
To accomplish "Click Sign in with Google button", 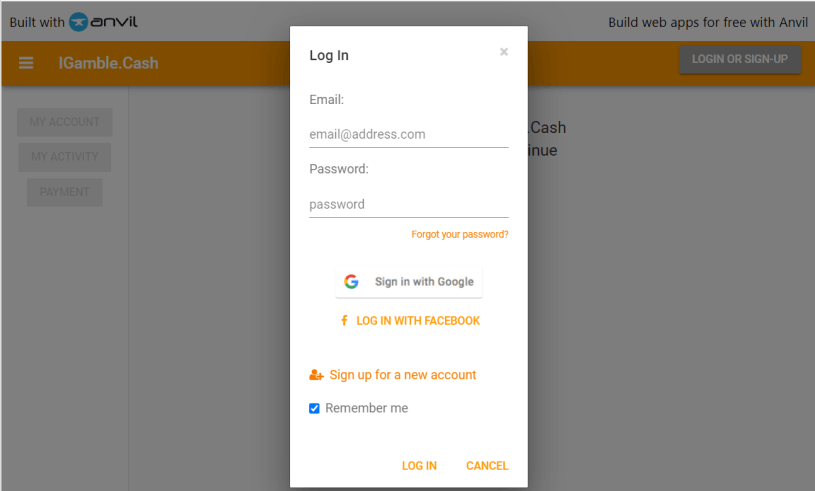I will [x=409, y=282].
